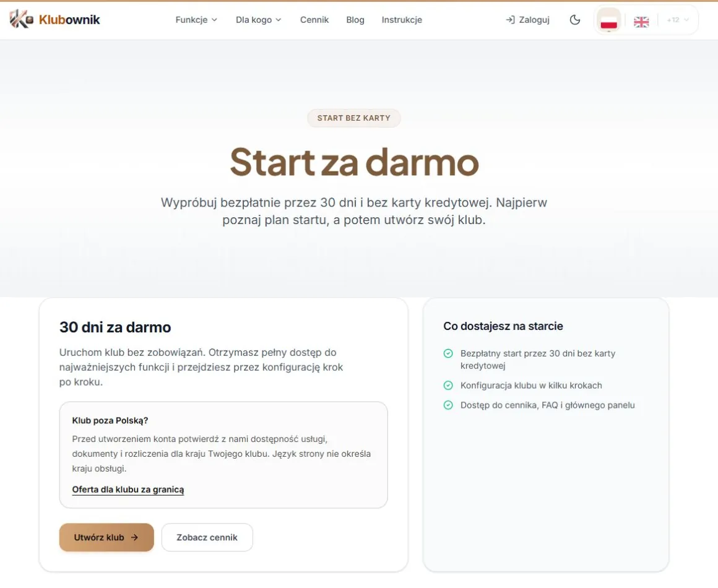Open the Cennik page
718x588 pixels.
click(314, 20)
